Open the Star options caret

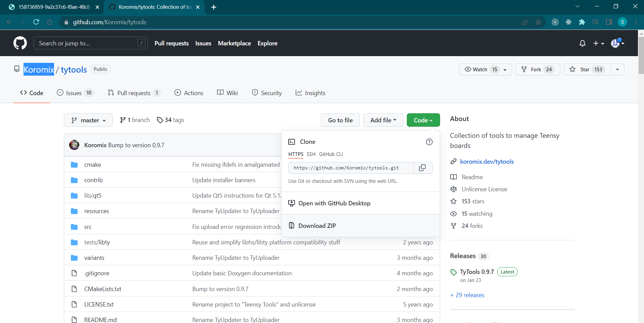(617, 69)
